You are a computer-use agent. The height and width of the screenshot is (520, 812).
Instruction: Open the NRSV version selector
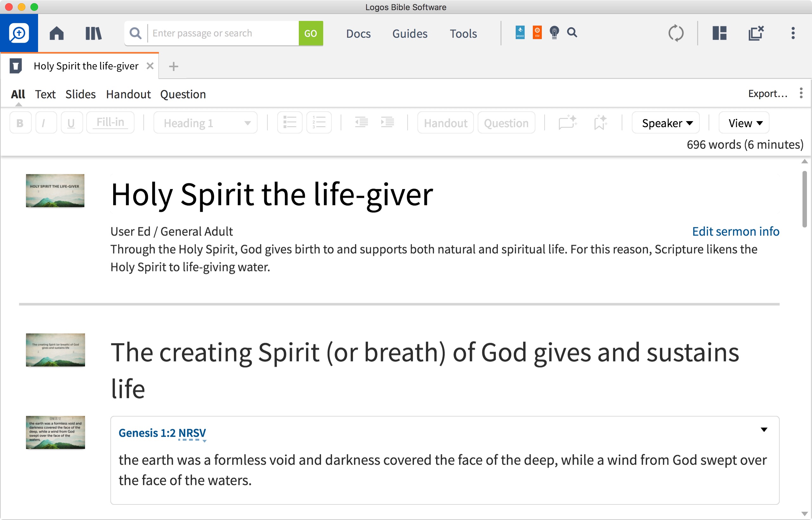(x=192, y=433)
